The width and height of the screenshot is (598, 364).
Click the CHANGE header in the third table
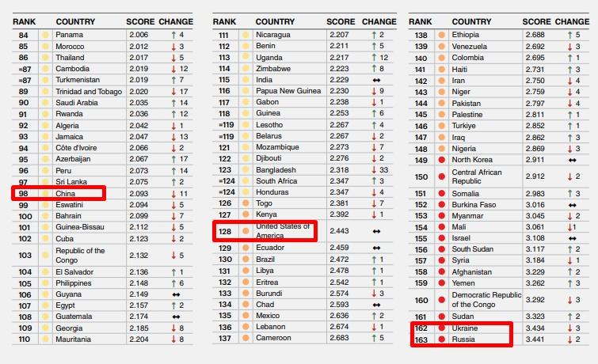(x=572, y=21)
